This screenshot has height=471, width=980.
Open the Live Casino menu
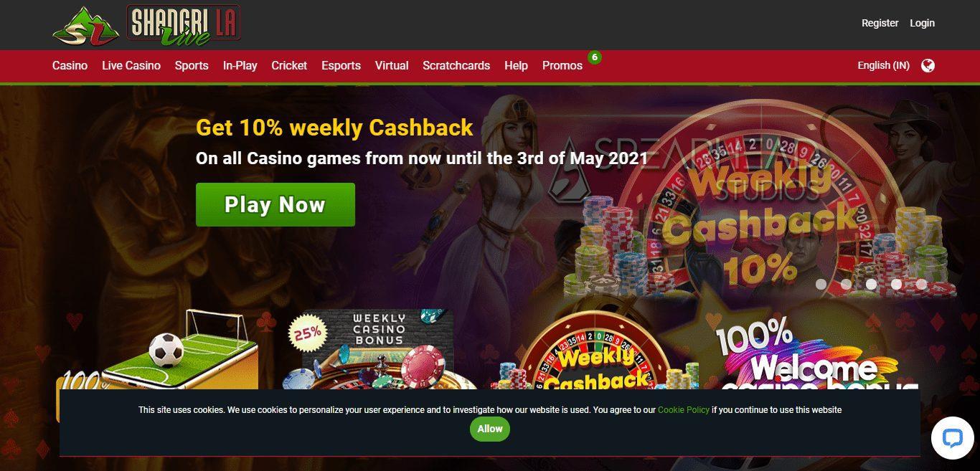131,65
